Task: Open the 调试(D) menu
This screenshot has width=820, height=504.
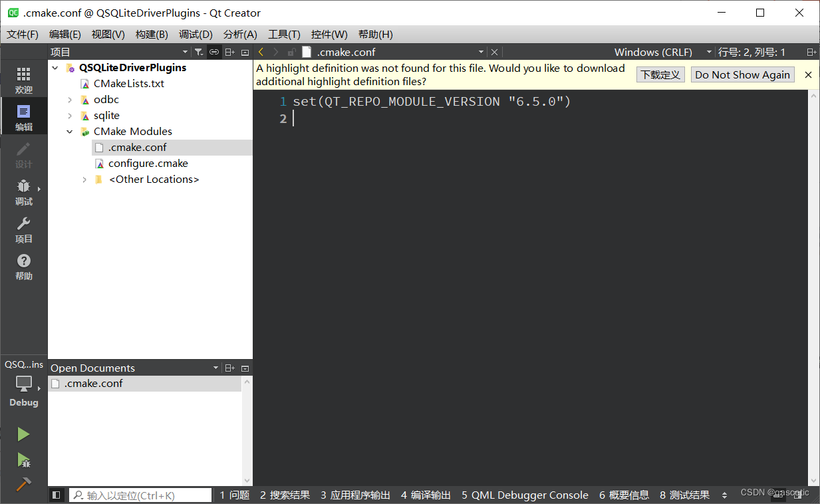Action: (196, 34)
